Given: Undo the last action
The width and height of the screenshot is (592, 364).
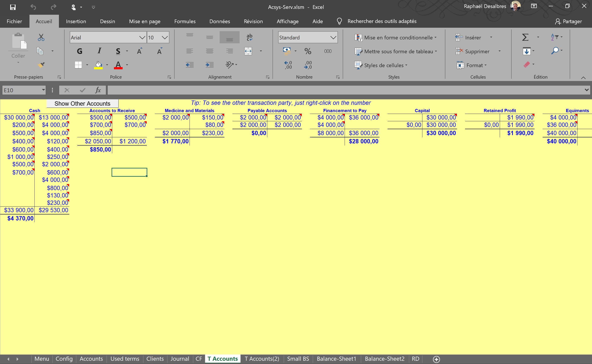Looking at the screenshot, I should coord(33,7).
